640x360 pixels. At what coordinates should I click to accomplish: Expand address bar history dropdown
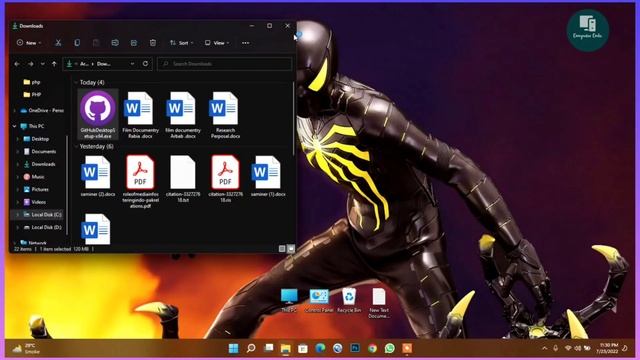pos(132,64)
